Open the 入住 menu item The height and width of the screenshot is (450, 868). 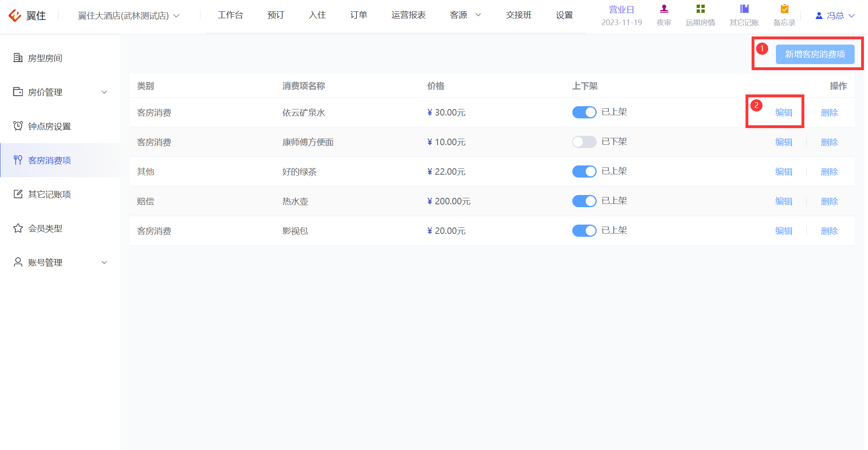click(x=317, y=15)
